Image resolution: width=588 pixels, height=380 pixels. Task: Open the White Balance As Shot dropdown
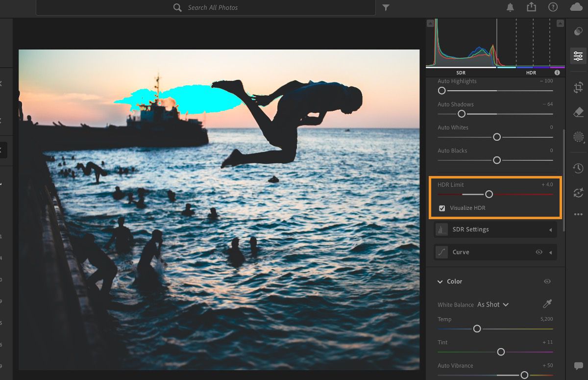pos(491,304)
